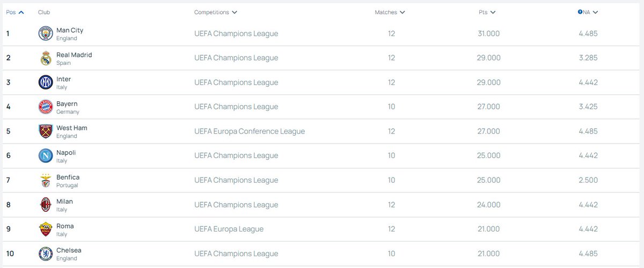
Task: Click the info icon beside NA header
Action: pyautogui.click(x=580, y=12)
